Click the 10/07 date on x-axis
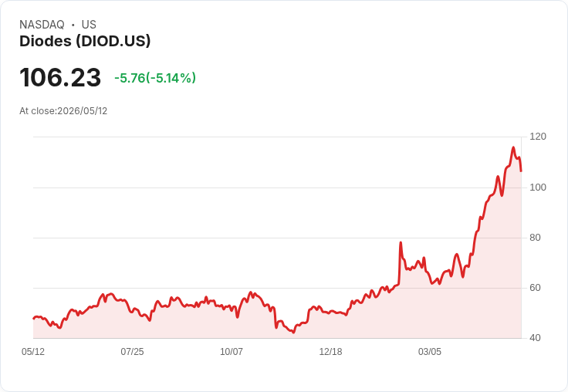This screenshot has height=392, width=568. [x=232, y=351]
